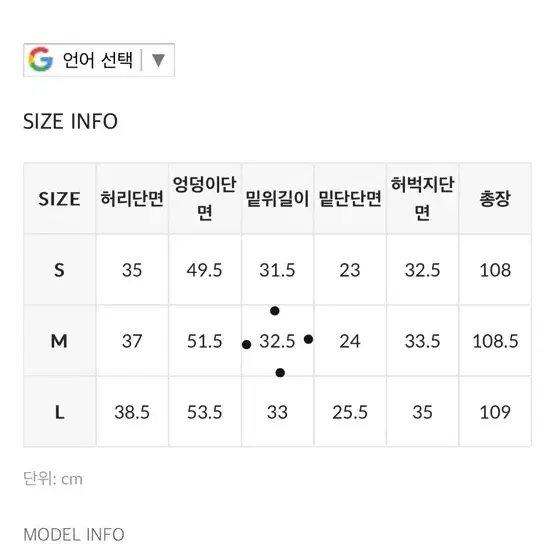Click the highlighted 32.5 cell
This screenshot has height=555, width=555.
(x=277, y=341)
